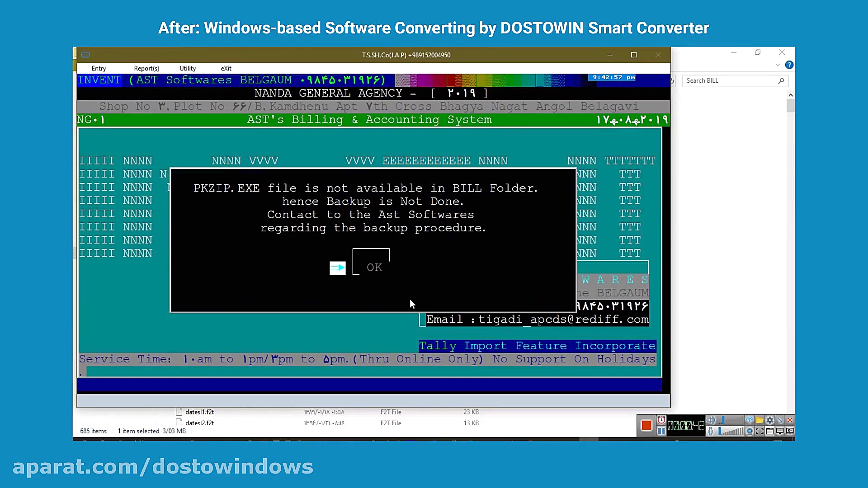Screen dimensions: 868x488
Task: Close the T.S.SH.Co converter window
Action: tap(658, 55)
